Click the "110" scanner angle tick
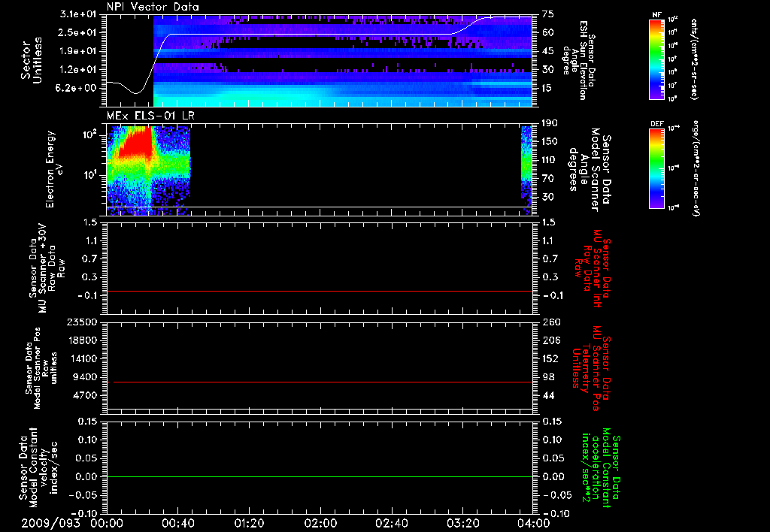Screen dimensions: 770x532 coord(550,160)
